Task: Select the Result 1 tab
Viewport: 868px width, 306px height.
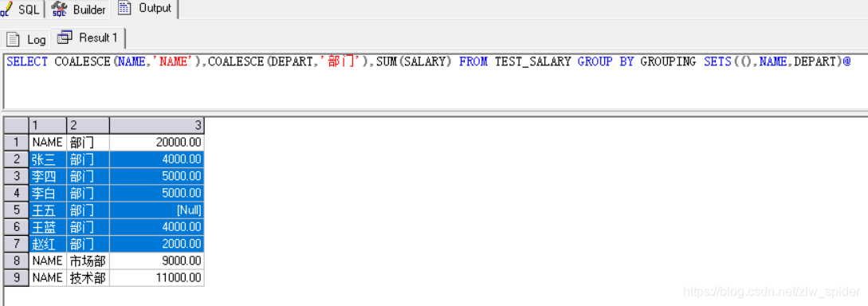Action: tap(88, 38)
